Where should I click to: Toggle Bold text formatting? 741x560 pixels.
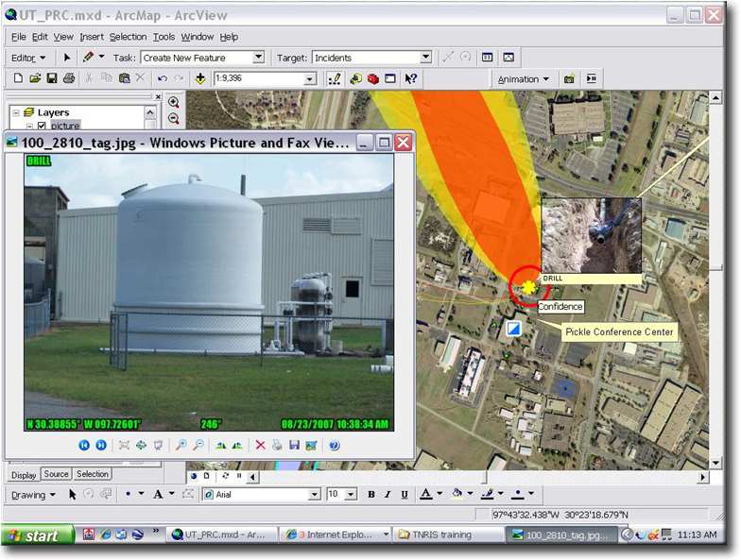tap(370, 494)
